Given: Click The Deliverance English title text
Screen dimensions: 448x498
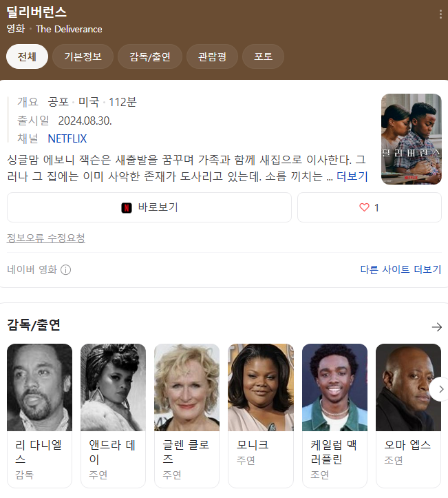Looking at the screenshot, I should coord(69,29).
